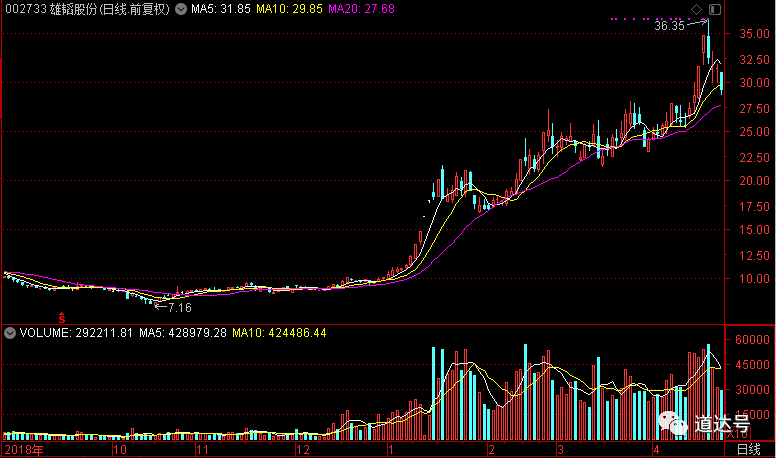
Task: Click the 25.00 price axis label
Action: (x=754, y=132)
